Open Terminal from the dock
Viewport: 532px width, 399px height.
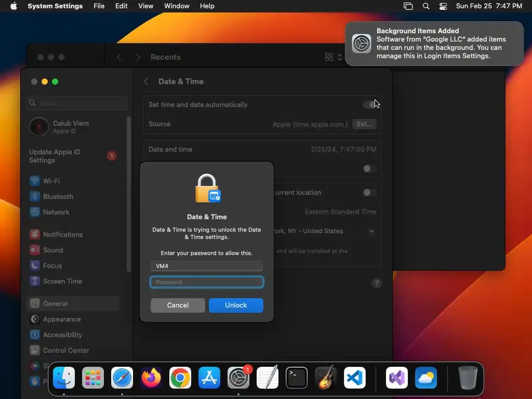point(297,378)
